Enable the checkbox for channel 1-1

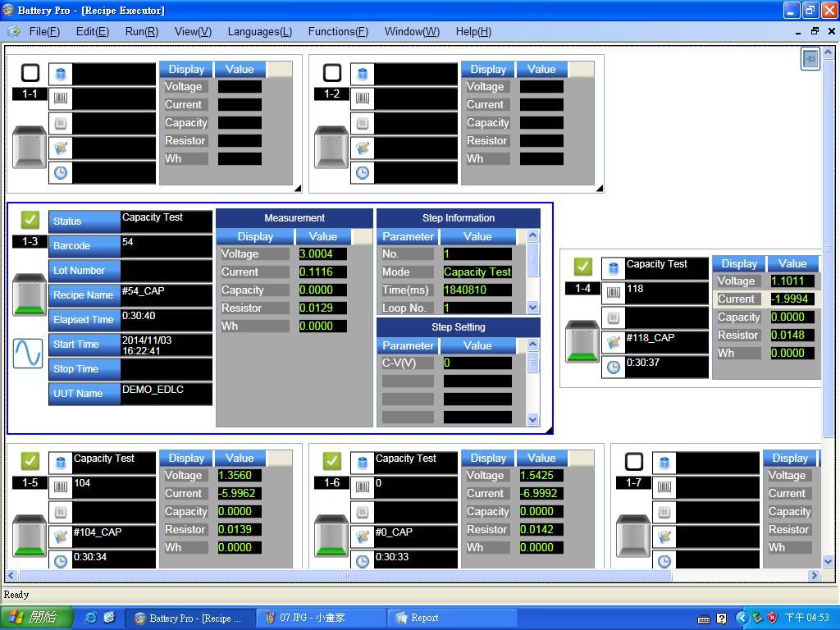pyautogui.click(x=30, y=72)
